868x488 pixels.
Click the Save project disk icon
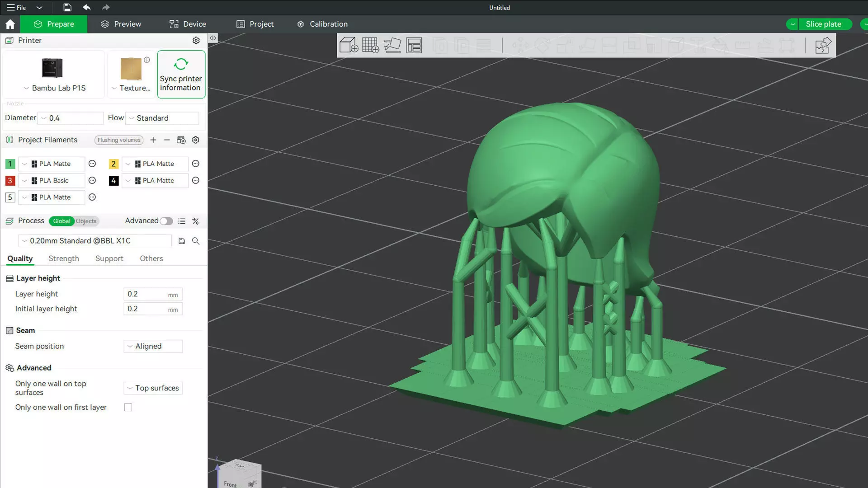(67, 7)
